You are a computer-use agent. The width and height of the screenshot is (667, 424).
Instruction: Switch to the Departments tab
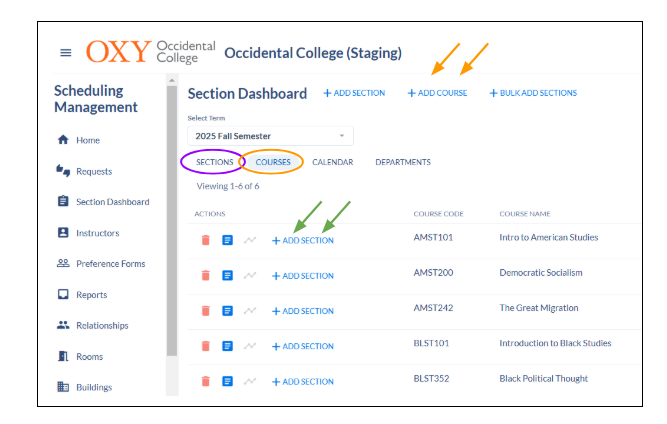(403, 162)
